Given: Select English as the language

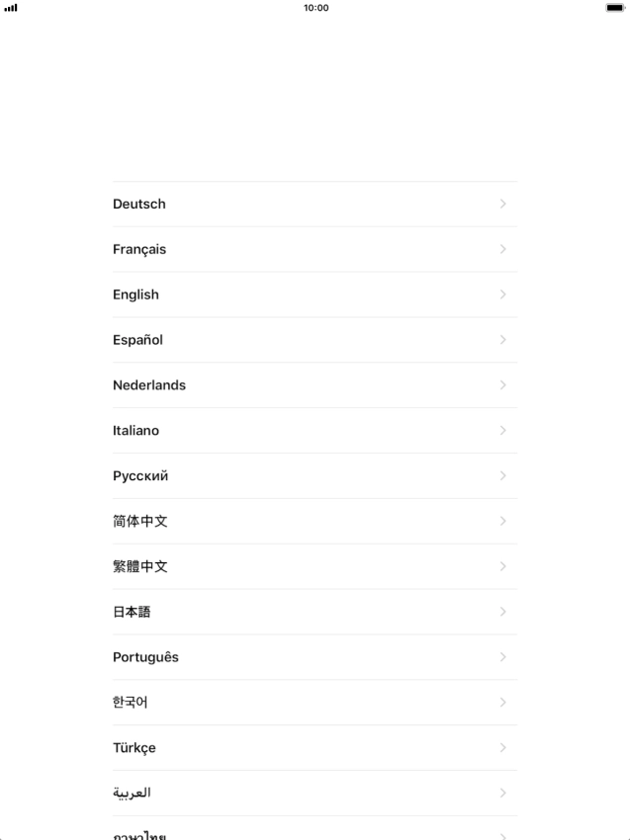Looking at the screenshot, I should pyautogui.click(x=315, y=294).
